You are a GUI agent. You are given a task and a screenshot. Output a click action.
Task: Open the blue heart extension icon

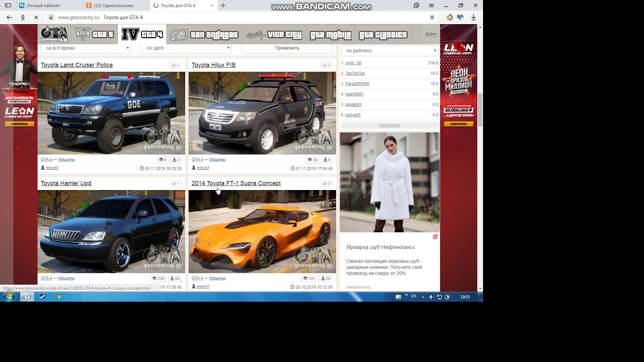pyautogui.click(x=460, y=17)
